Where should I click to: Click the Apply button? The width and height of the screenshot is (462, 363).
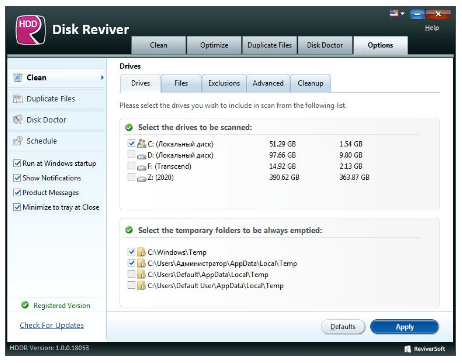click(404, 327)
